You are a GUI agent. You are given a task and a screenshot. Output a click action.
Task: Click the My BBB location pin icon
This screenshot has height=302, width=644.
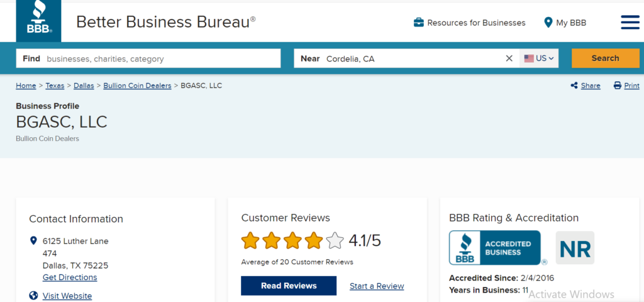548,23
